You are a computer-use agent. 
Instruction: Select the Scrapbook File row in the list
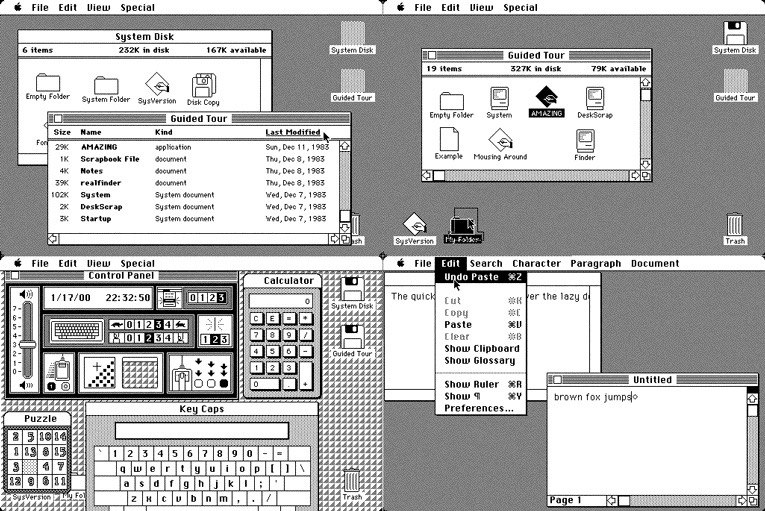point(194,159)
